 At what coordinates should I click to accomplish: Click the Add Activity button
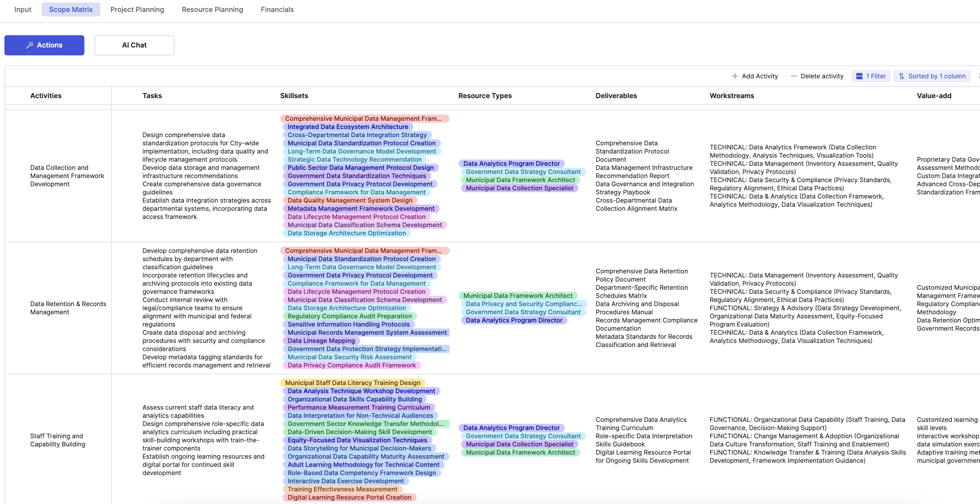point(755,76)
